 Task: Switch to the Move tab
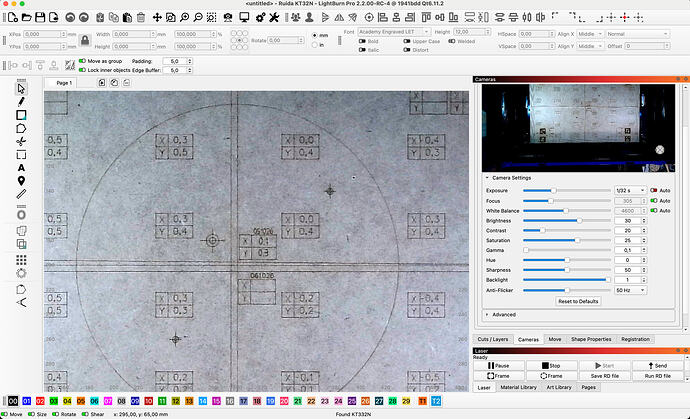coord(554,339)
